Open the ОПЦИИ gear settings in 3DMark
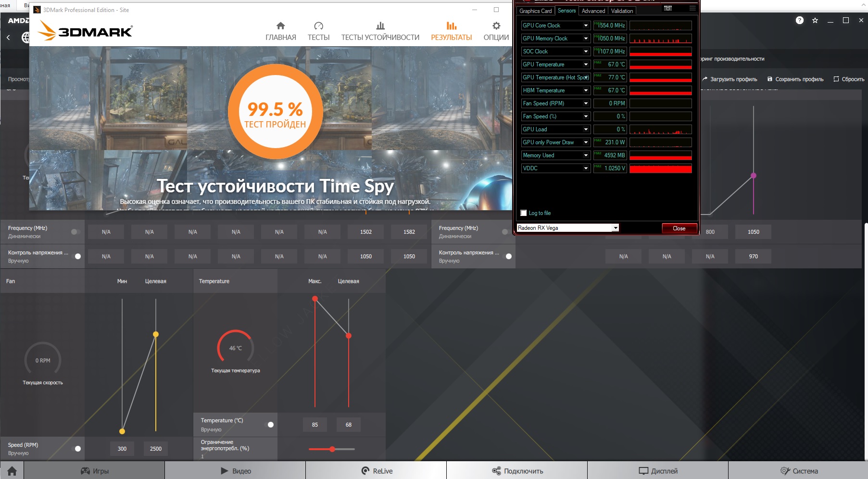 tap(496, 31)
